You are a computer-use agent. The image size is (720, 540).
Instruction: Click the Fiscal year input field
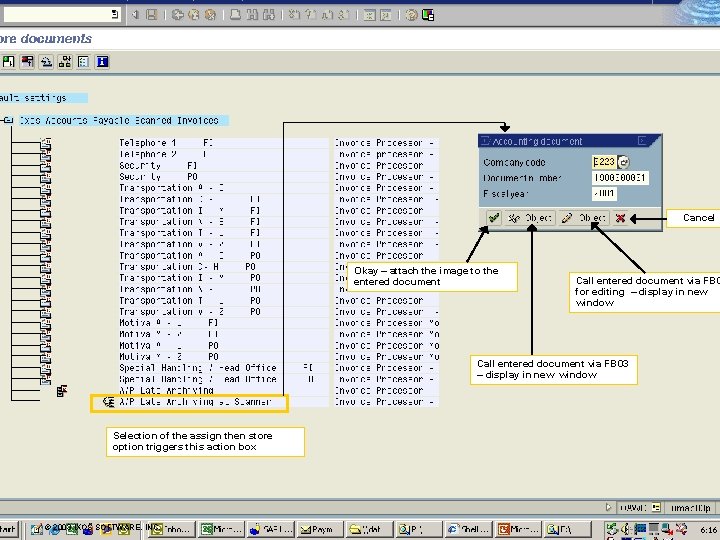pyautogui.click(x=604, y=193)
